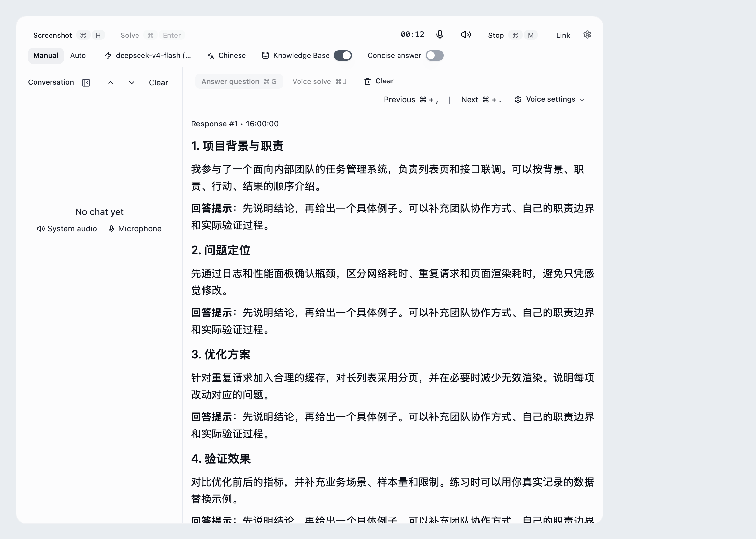Click the Solve button
756x539 pixels.
(x=152, y=35)
